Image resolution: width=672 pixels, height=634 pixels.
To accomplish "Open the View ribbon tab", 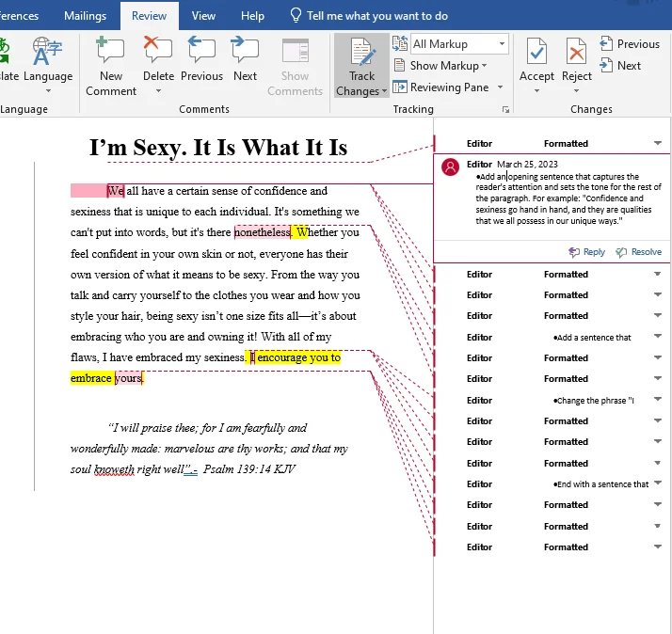I will 203,16.
